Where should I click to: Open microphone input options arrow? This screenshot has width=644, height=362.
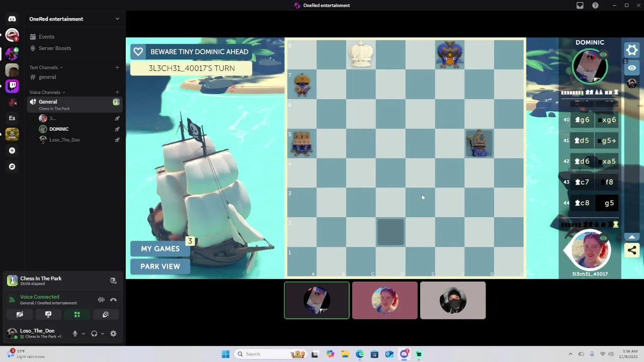coord(84,333)
